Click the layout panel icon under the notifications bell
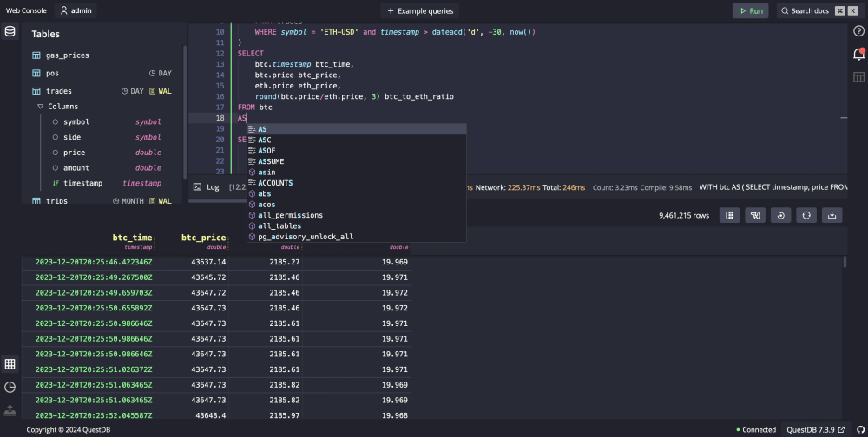The image size is (868, 437). coord(858,77)
